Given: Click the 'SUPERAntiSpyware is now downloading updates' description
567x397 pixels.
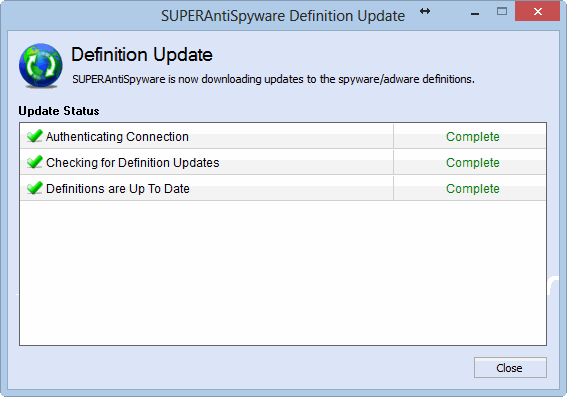Looking at the screenshot, I should tap(273, 79).
